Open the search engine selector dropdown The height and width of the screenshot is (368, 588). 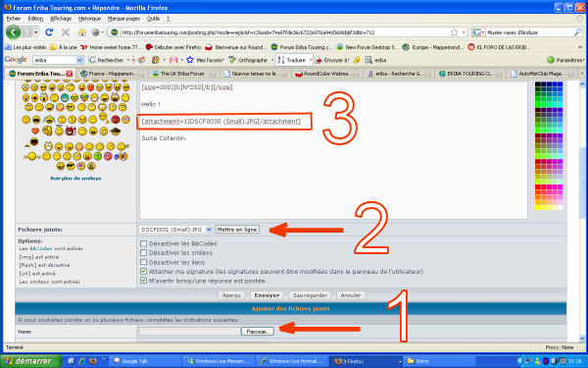[478, 32]
